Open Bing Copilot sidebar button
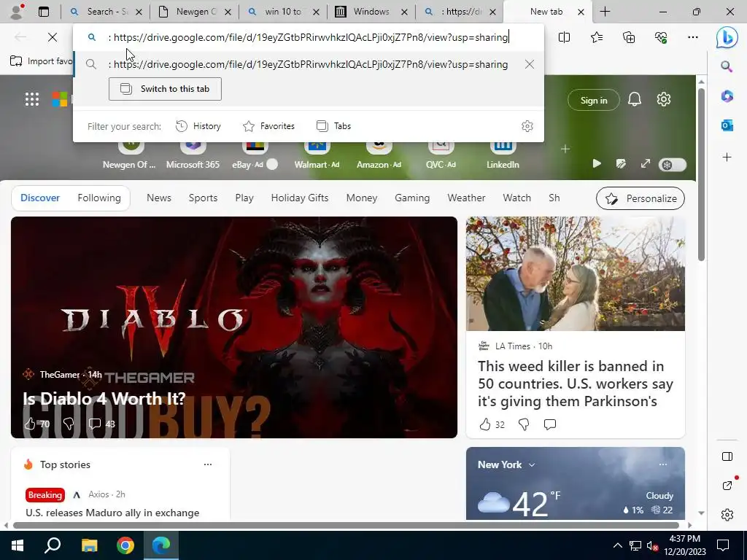The width and height of the screenshot is (747, 560). [x=727, y=37]
